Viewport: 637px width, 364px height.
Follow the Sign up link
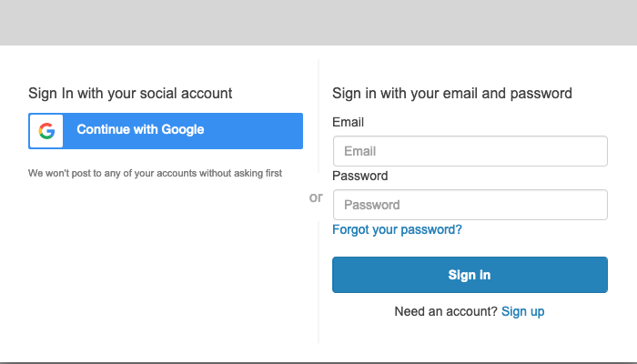(x=523, y=311)
